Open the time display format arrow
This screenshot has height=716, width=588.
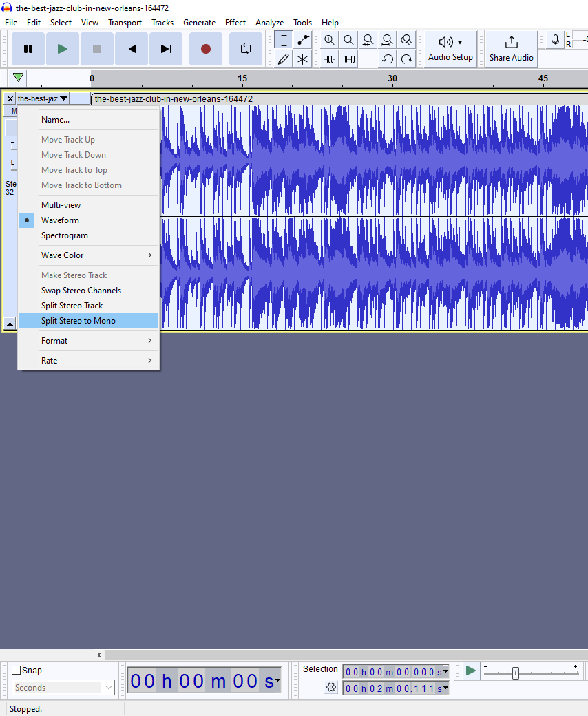pos(277,680)
